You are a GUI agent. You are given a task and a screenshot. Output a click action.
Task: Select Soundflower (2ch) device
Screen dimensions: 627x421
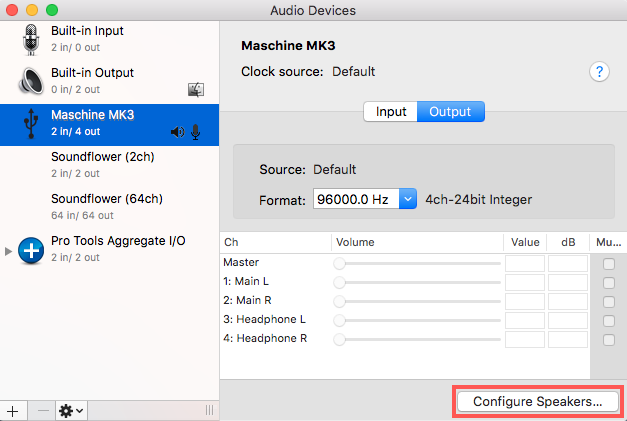[x=110, y=165]
